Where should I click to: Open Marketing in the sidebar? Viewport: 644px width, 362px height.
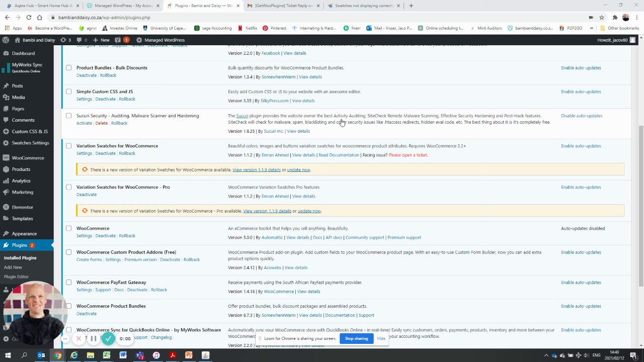[23, 192]
